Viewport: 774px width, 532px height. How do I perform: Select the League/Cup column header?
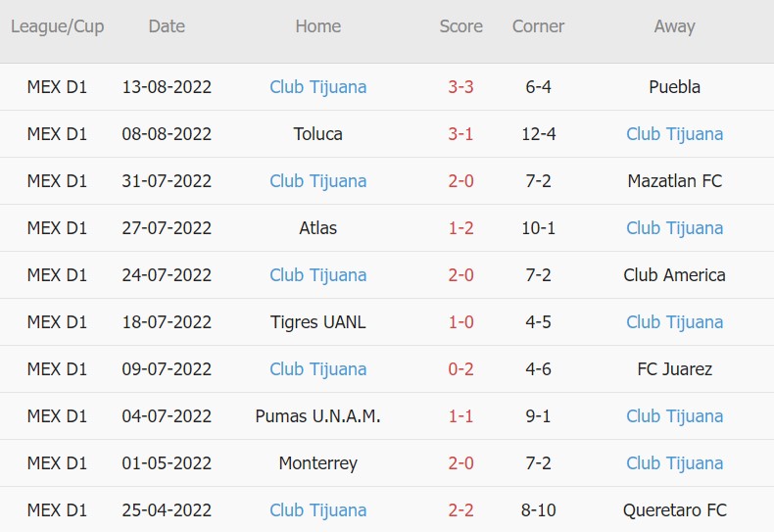coord(57,26)
